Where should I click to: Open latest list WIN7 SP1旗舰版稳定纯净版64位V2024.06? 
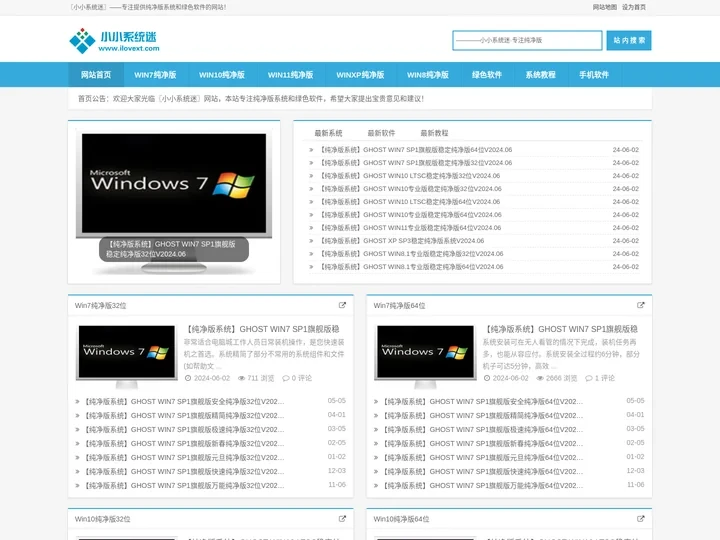pos(416,150)
